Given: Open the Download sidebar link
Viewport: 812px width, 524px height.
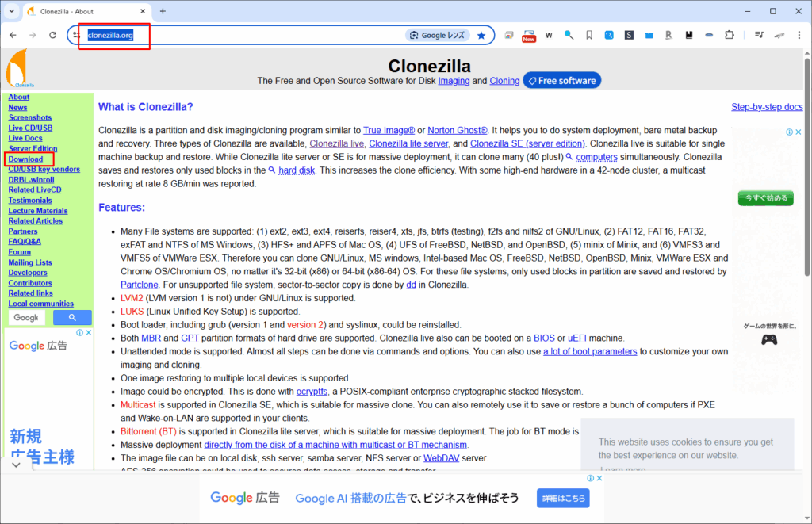Looking at the screenshot, I should (25, 159).
